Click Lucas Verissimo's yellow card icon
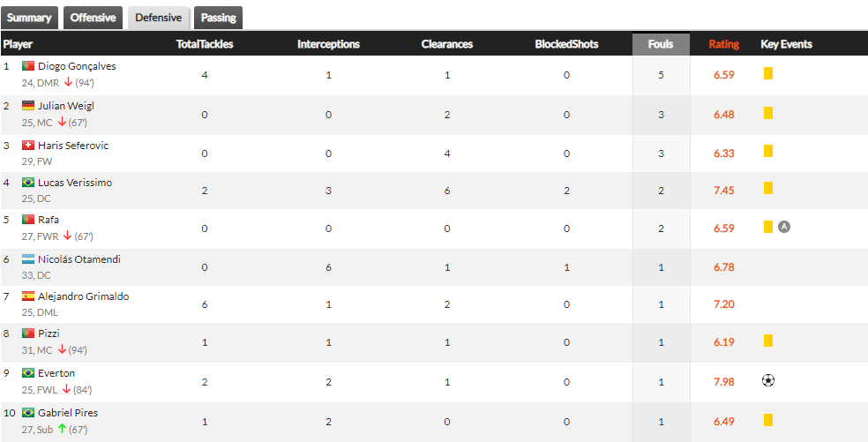868x442 pixels. 767,188
